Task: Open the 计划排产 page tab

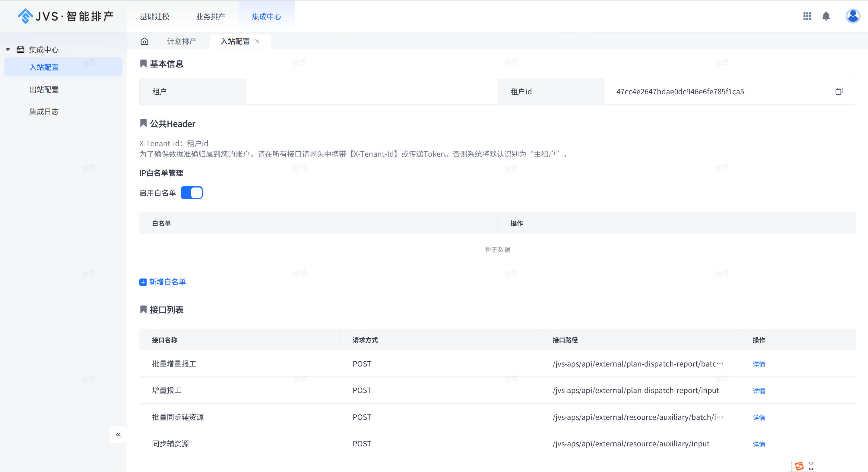Action: click(x=182, y=41)
